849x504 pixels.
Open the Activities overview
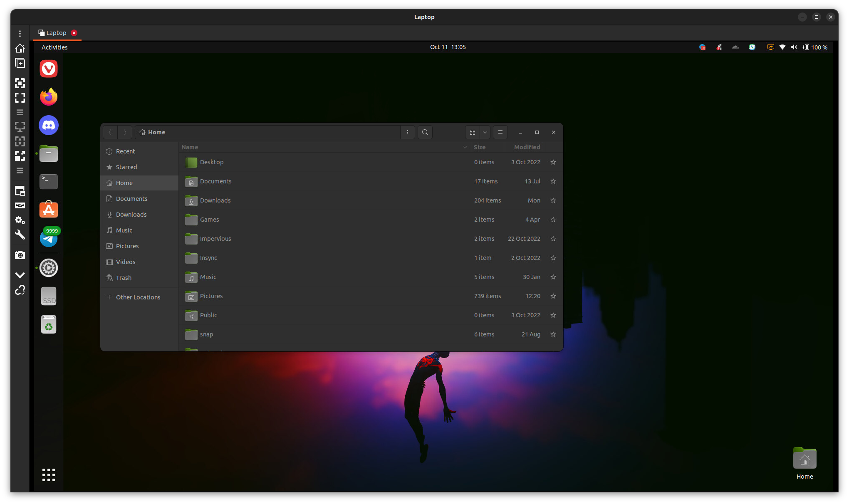point(54,47)
